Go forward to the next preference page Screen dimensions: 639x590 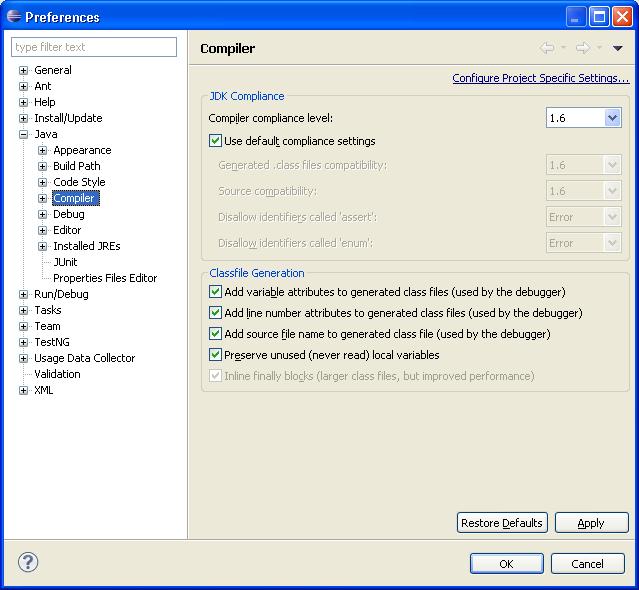click(583, 48)
